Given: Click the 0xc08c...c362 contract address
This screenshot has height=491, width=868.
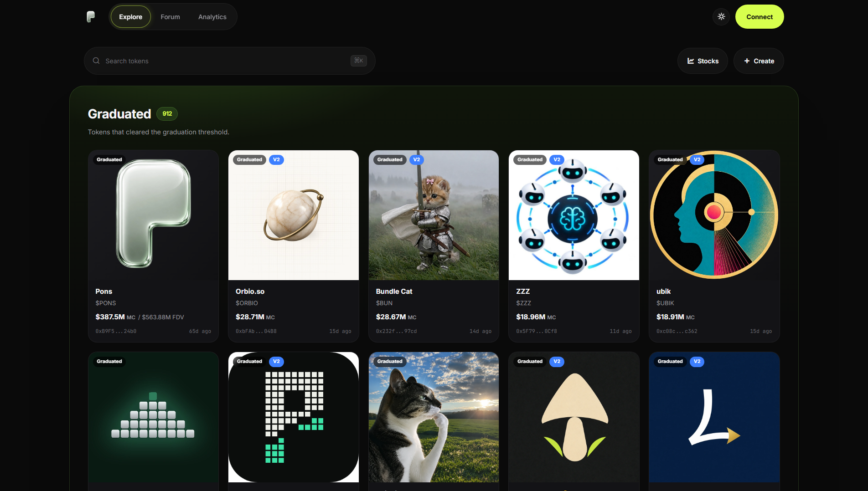Looking at the screenshot, I should point(677,331).
